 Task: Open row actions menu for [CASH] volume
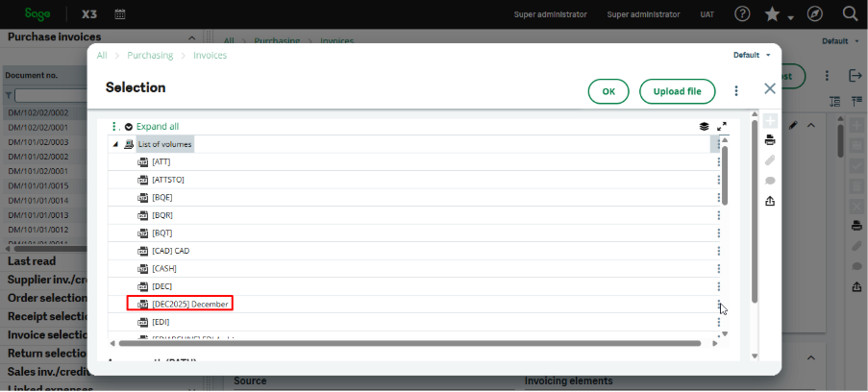[x=718, y=269]
